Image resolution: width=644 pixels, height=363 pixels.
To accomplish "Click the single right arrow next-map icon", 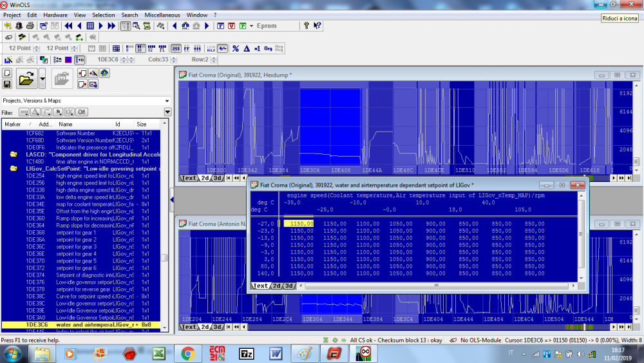I will (x=100, y=26).
